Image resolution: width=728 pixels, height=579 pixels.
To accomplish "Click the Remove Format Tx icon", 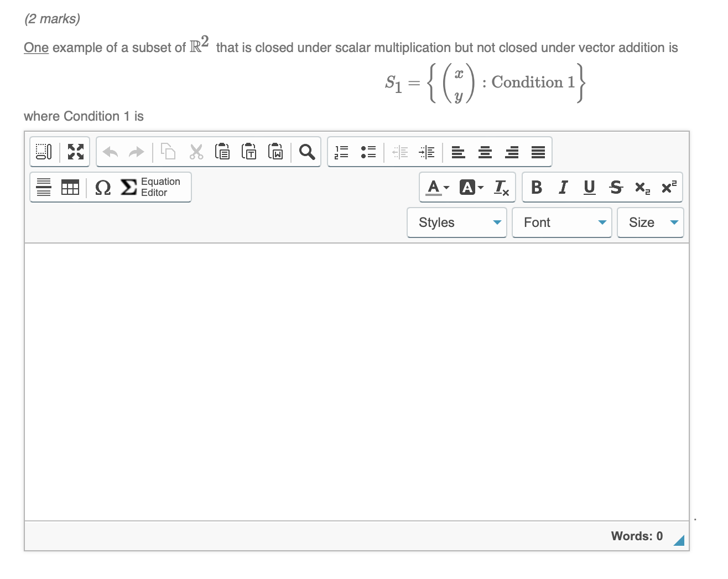I will pyautogui.click(x=501, y=188).
